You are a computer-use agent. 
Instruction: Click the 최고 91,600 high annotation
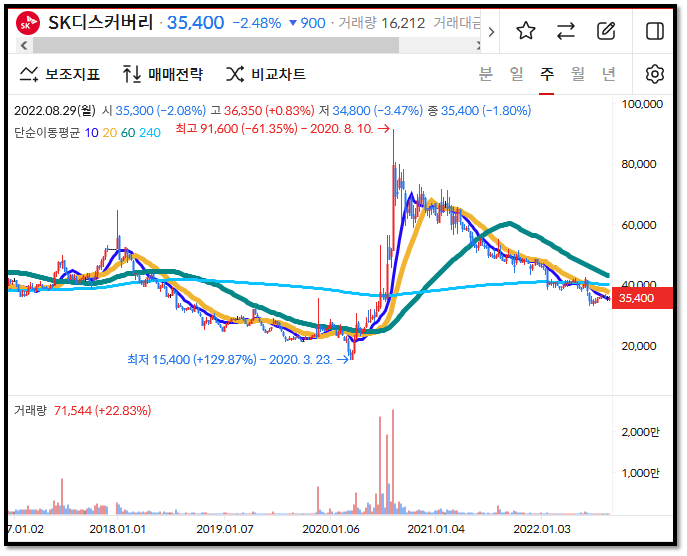click(282, 129)
